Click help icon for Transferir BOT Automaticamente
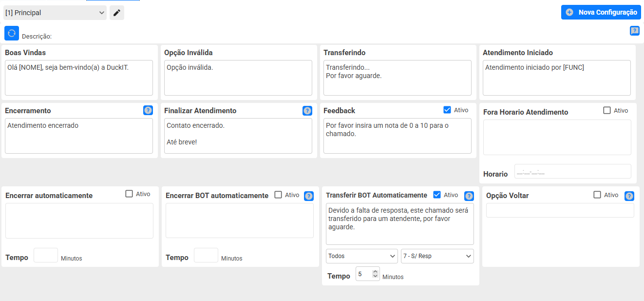This screenshot has height=301, width=644. [469, 196]
